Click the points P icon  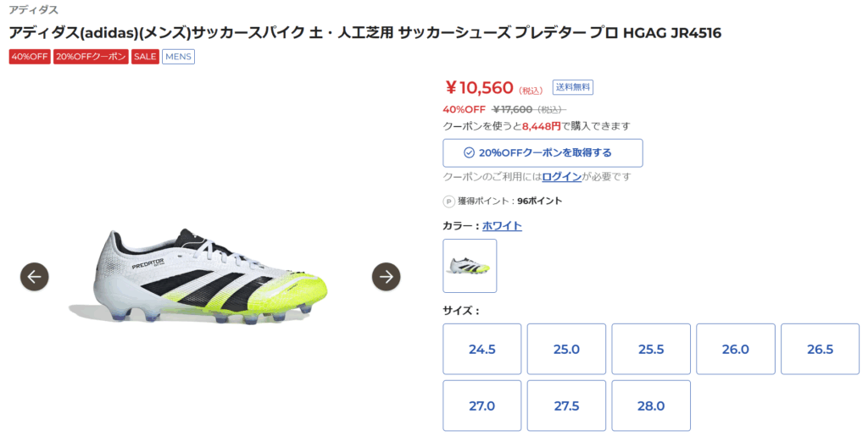(x=449, y=202)
